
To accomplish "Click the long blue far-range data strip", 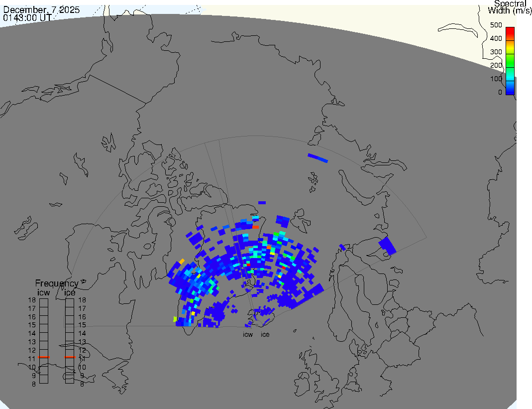I will [x=318, y=158].
